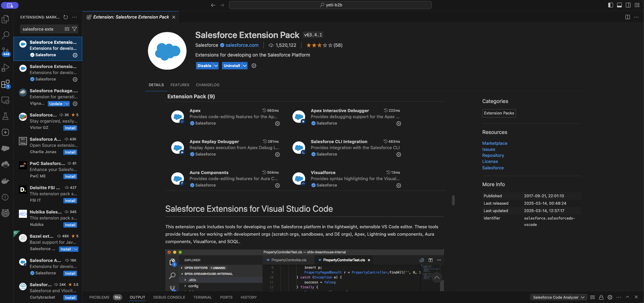644x303 pixels.
Task: Manage gear for Apex extension
Action: 278,124
